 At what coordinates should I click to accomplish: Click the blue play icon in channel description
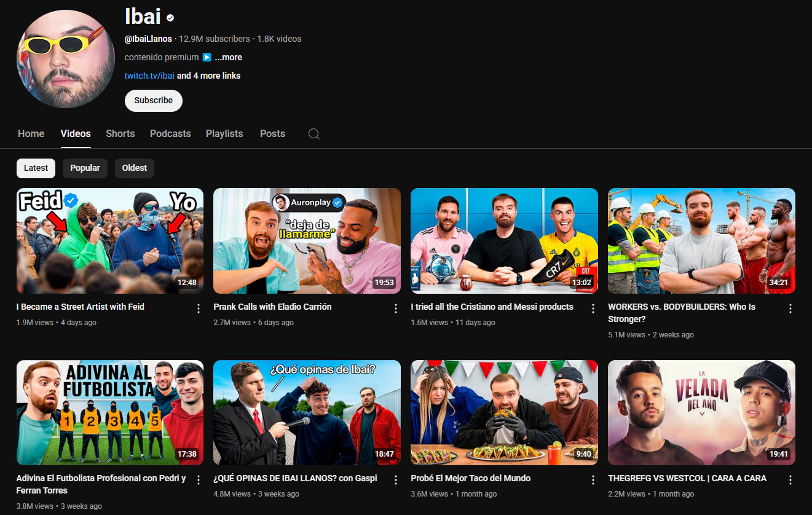(x=207, y=57)
